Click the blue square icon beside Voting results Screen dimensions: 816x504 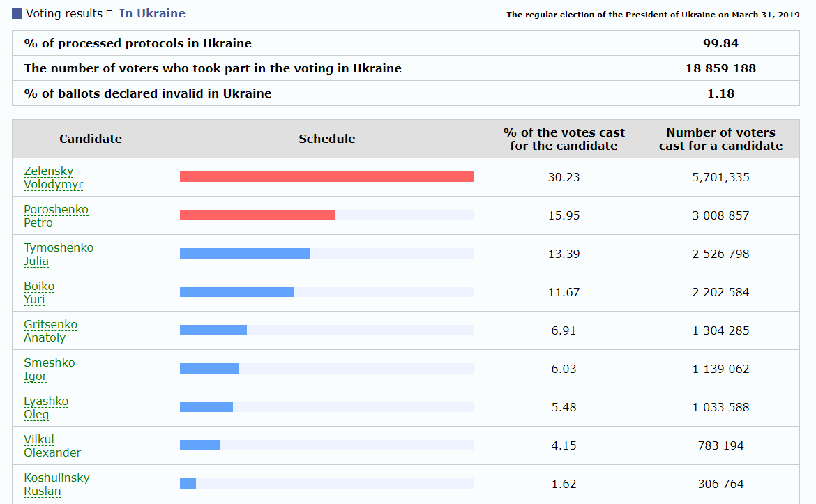[17, 13]
